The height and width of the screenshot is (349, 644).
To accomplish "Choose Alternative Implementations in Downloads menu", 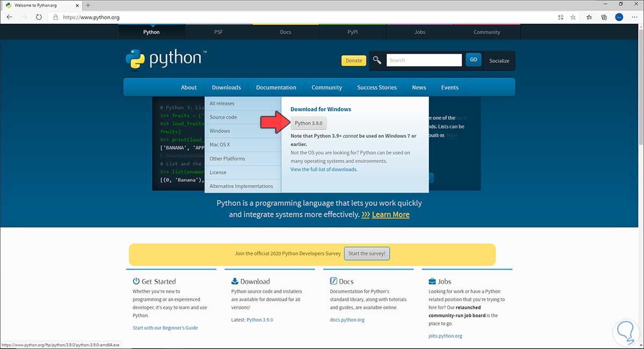I will (x=243, y=186).
